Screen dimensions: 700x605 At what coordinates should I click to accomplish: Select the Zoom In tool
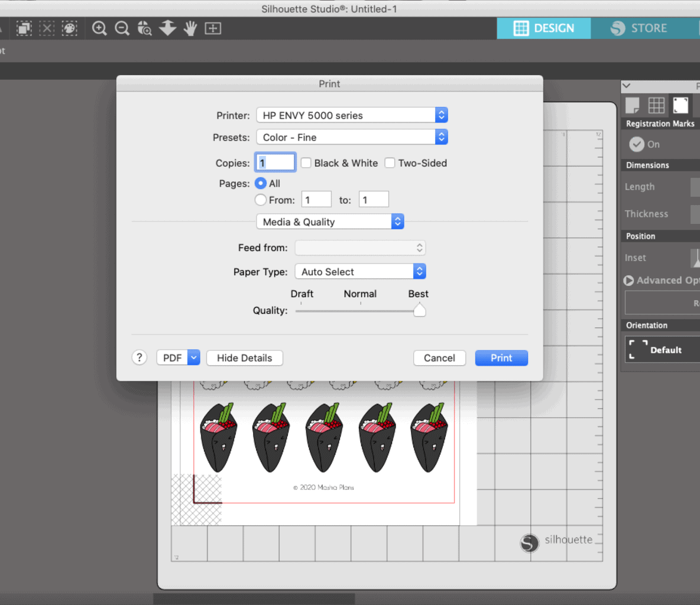[x=99, y=28]
